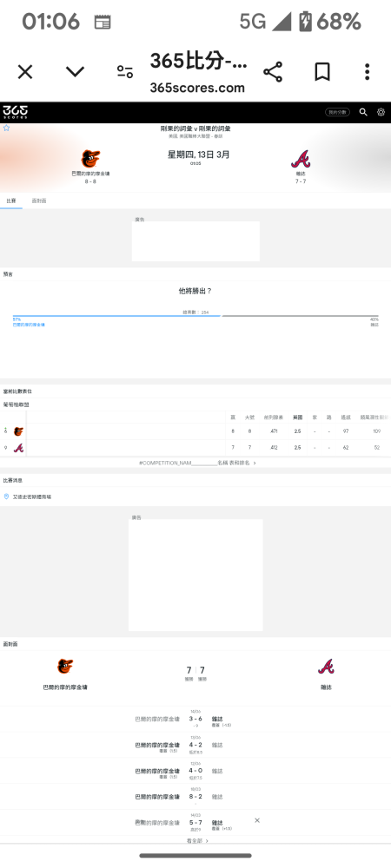Open the Braves logo in the match header
This screenshot has height=868, width=391.
pyautogui.click(x=301, y=159)
